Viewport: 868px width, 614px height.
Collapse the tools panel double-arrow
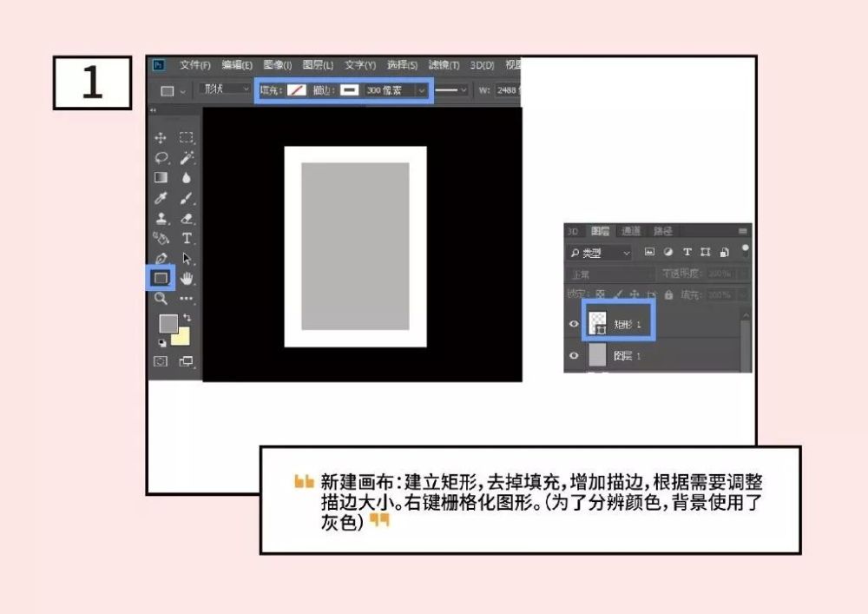point(153,111)
